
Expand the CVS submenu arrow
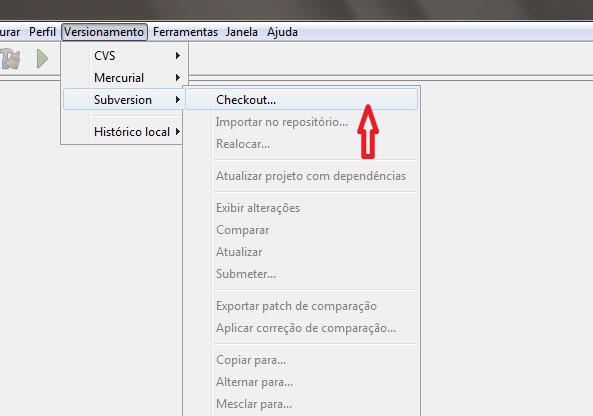177,56
